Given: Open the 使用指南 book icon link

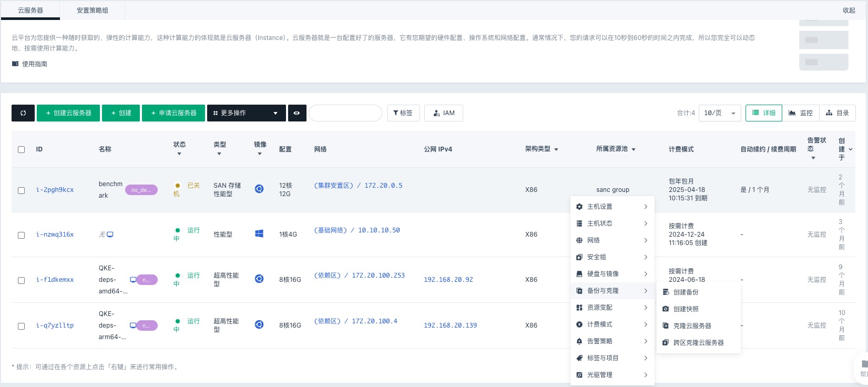Looking at the screenshot, I should [15, 64].
